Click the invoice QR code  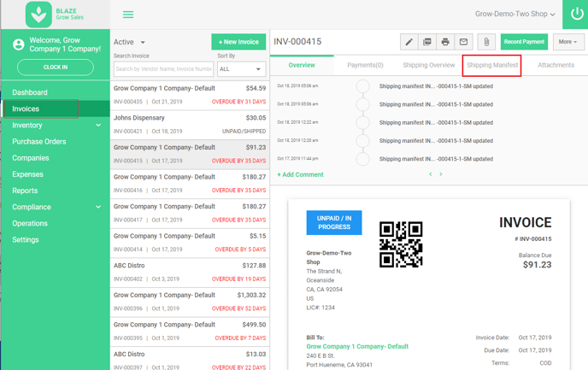tap(401, 244)
